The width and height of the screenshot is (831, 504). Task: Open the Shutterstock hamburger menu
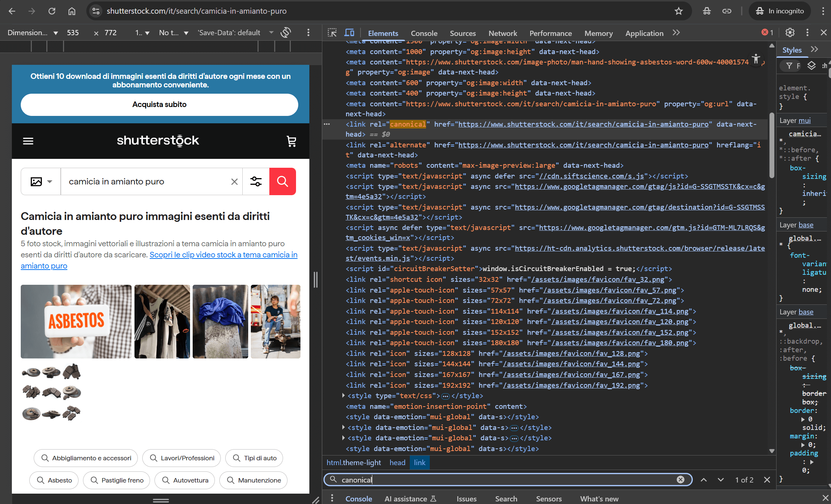coord(28,141)
